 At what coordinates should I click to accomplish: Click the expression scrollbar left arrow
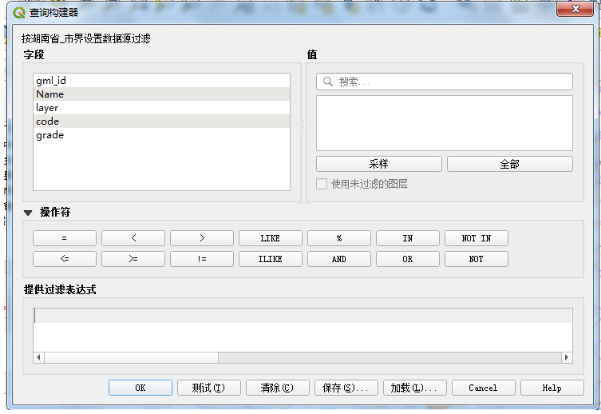click(38, 358)
